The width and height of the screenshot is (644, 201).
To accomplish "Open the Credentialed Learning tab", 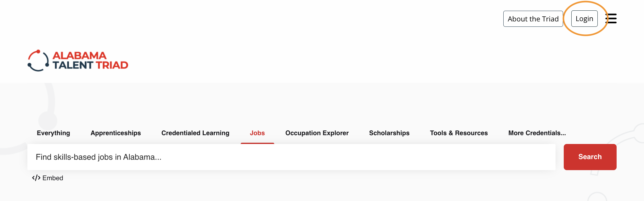I will [x=195, y=133].
